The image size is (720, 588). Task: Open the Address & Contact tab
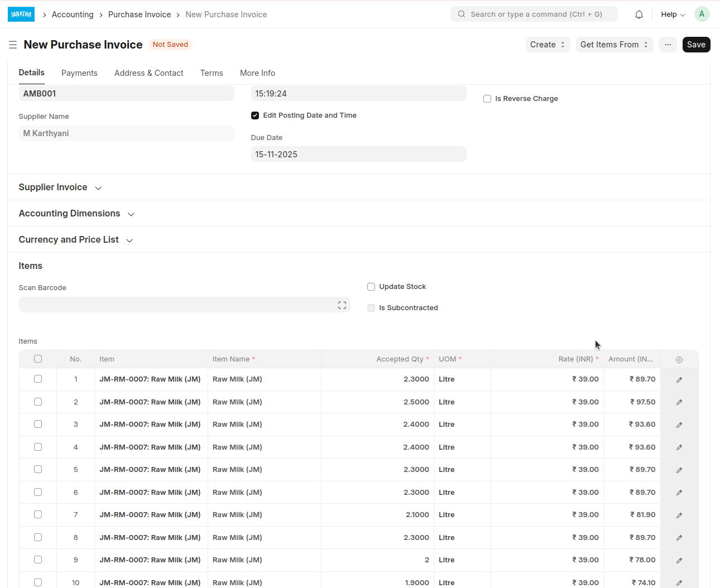pos(148,73)
